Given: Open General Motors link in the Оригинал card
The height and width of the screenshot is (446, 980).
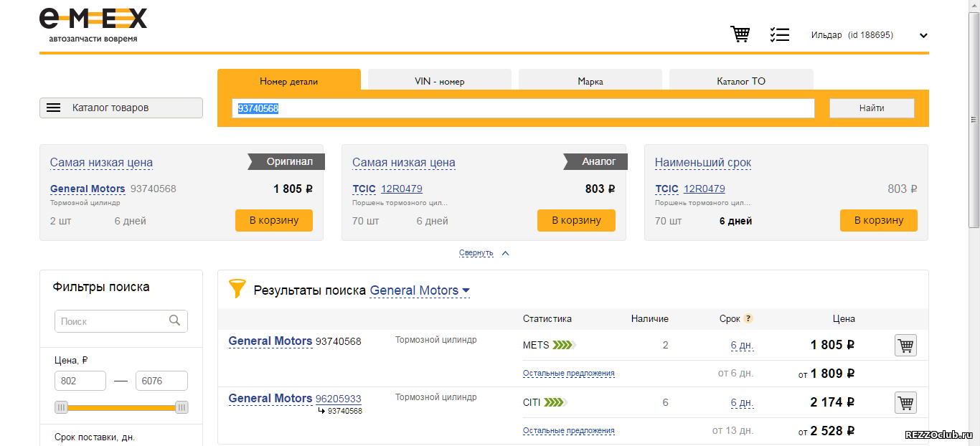Looking at the screenshot, I should (88, 189).
